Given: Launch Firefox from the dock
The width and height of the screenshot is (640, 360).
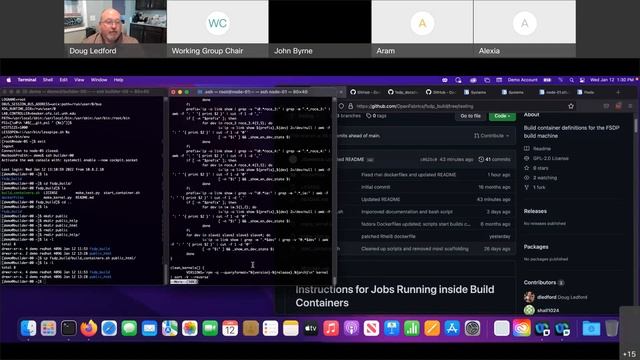Looking at the screenshot, I should pyautogui.click(x=89, y=328).
